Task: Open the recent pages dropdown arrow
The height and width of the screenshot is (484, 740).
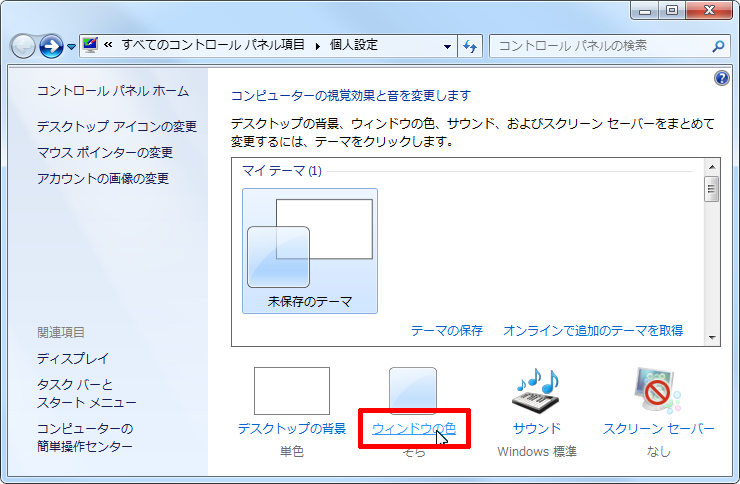Action: [71, 47]
